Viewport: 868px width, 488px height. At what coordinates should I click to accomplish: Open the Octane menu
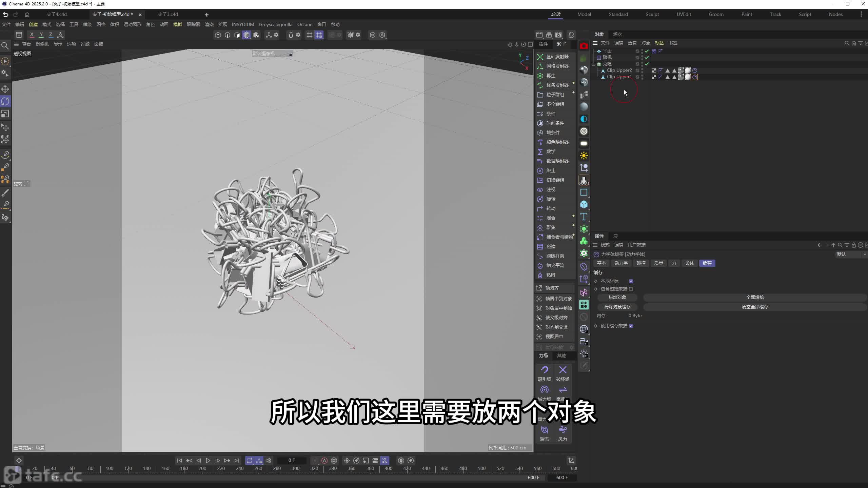304,24
